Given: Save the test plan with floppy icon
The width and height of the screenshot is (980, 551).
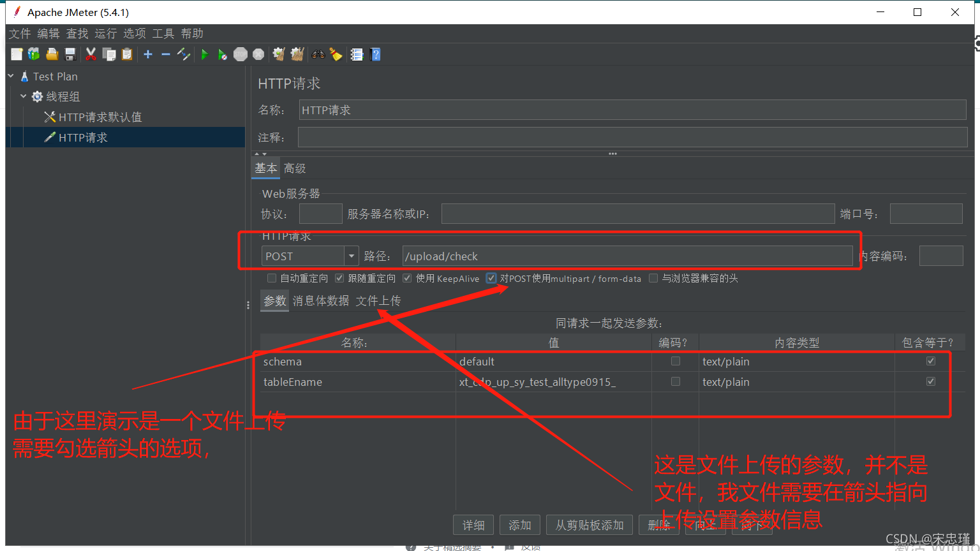Looking at the screenshot, I should coord(70,54).
